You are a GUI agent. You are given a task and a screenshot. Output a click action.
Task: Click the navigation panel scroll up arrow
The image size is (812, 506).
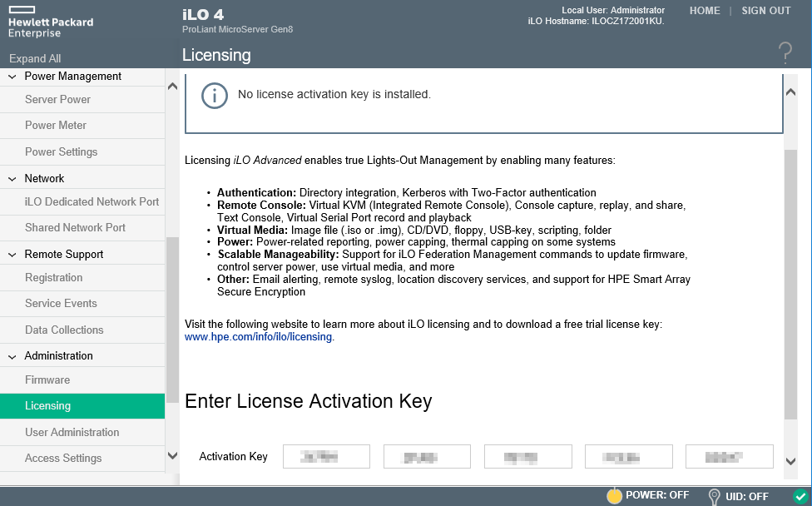click(172, 87)
